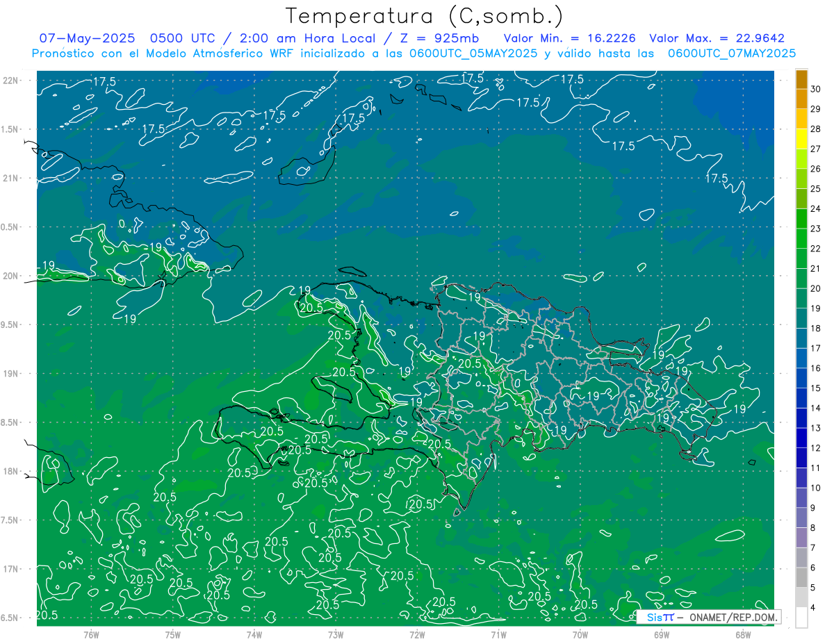
Task: Click the 74W longitude axis label
Action: (254, 634)
